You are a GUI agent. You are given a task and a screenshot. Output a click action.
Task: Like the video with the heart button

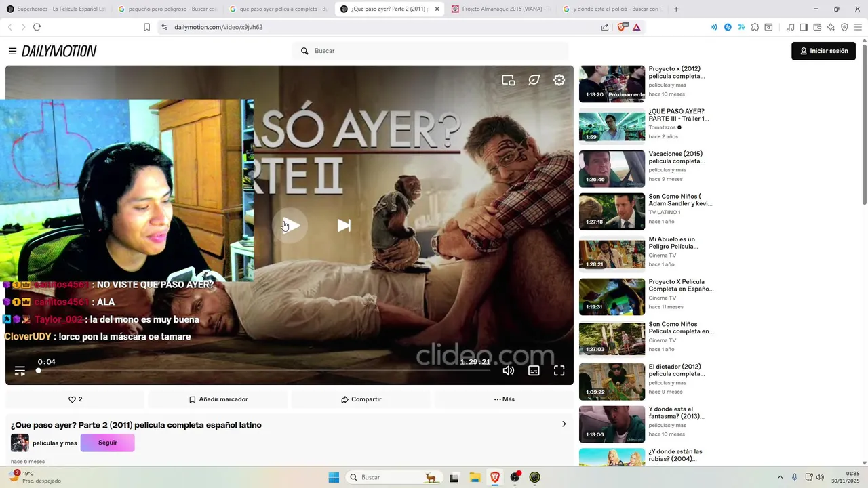point(75,399)
